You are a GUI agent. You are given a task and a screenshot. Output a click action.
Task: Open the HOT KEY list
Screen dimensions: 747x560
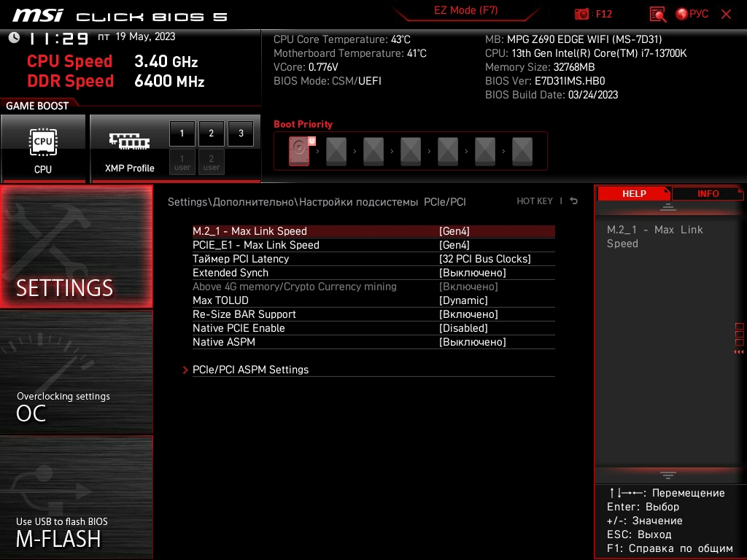pos(535,201)
